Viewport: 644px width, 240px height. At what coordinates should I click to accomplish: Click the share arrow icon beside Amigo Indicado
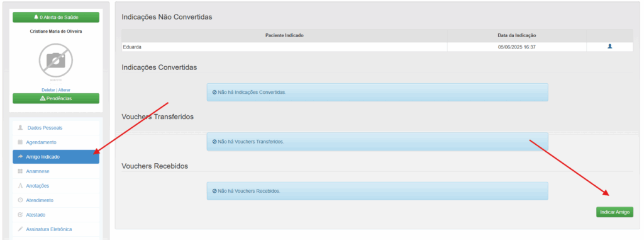[20, 156]
